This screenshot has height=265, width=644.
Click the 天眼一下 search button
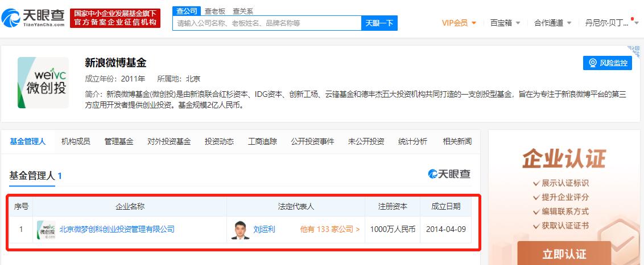[379, 23]
